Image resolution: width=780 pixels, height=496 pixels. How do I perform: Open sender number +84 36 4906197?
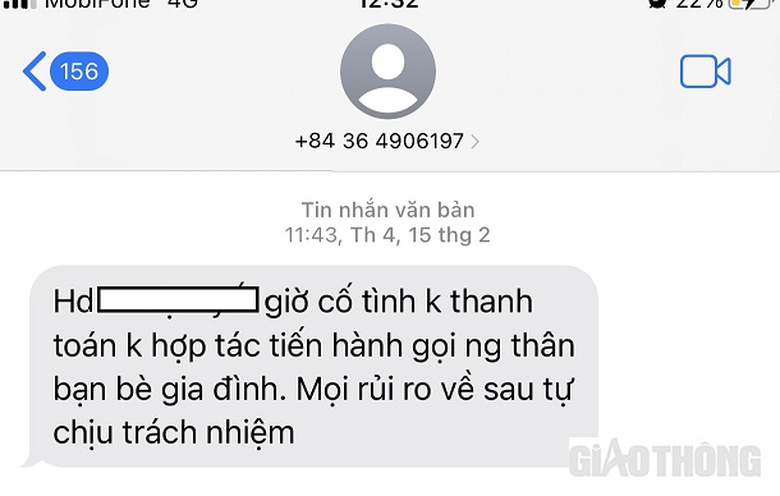[380, 141]
